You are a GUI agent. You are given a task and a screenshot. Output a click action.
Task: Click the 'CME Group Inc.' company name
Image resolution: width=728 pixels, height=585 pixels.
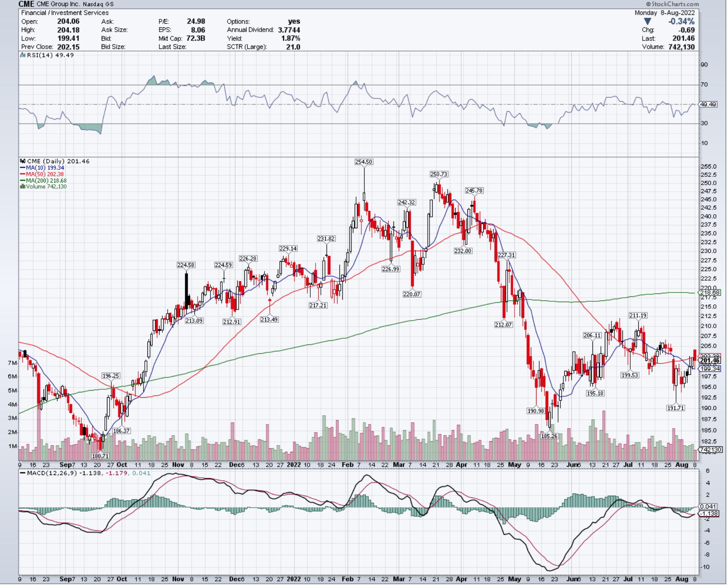[58, 4]
